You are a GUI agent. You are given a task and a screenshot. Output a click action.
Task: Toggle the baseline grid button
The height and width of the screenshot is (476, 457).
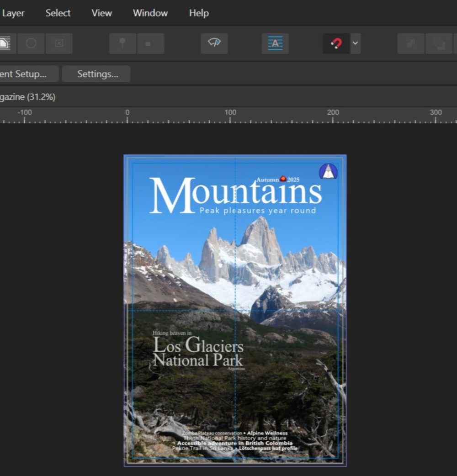click(x=275, y=43)
